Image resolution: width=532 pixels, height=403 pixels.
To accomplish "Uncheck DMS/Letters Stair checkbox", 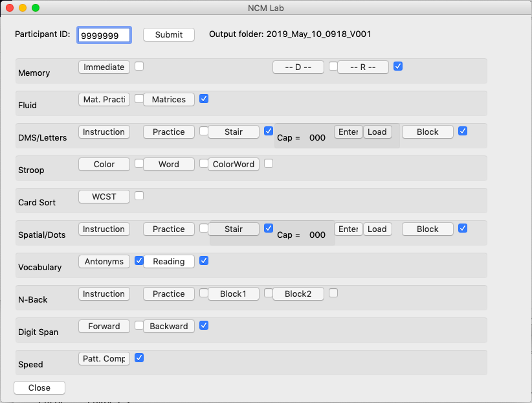I will 269,131.
